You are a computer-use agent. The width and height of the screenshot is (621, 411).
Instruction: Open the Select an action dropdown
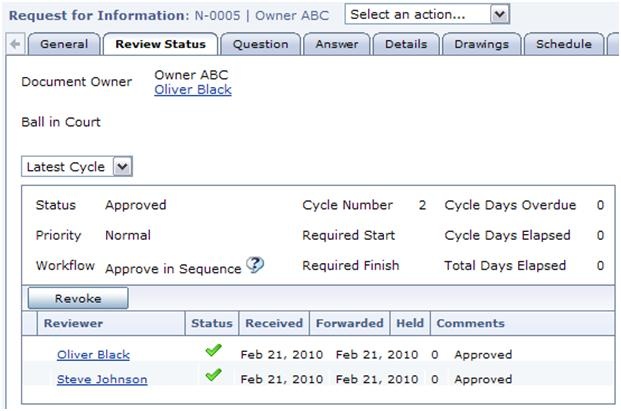(x=427, y=15)
